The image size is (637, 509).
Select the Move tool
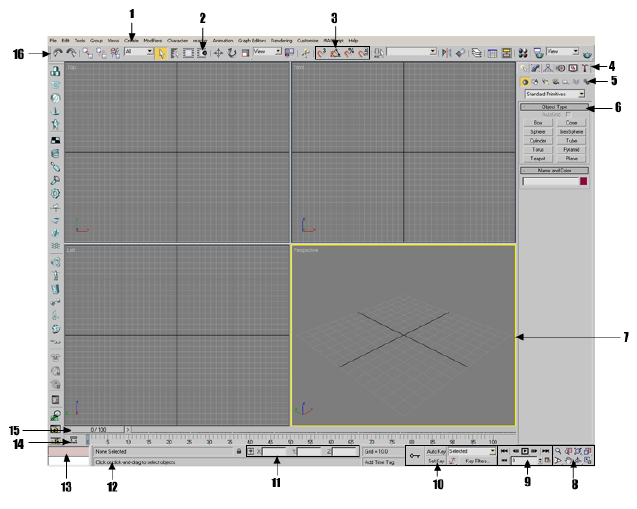(219, 53)
